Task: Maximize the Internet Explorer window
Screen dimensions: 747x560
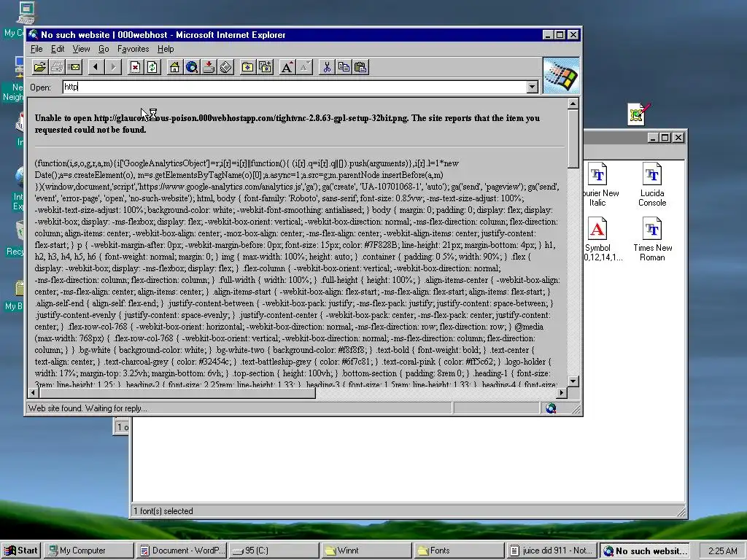Action: [x=560, y=35]
